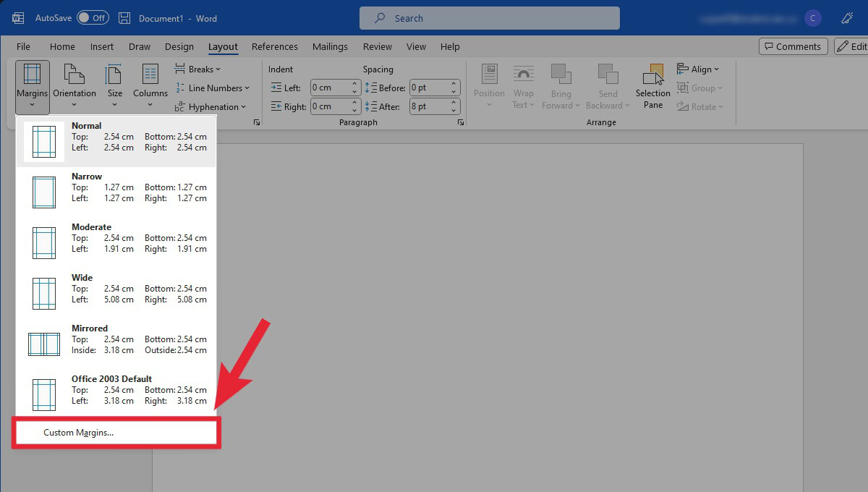
Task: Click Custom Margins... option
Action: pos(79,433)
